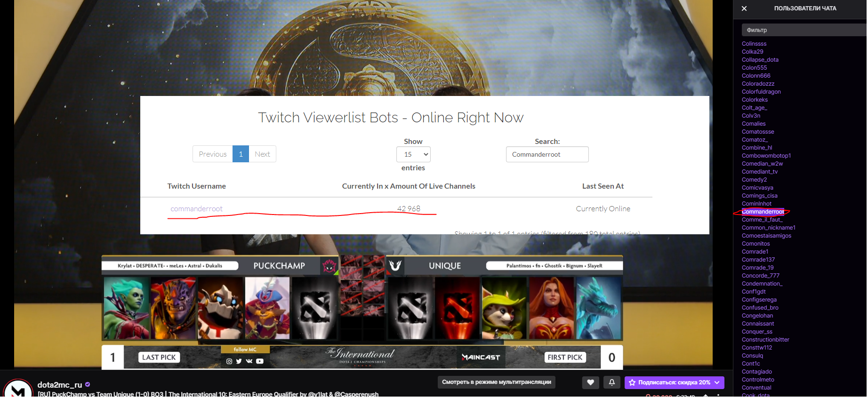This screenshot has width=868, height=398.
Task: Open the commanderroot table link
Action: [196, 209]
